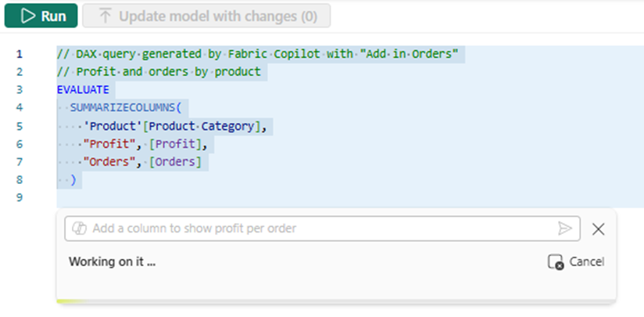Screen dimensions: 644x317
Task: Click the "Orders" string on line 7
Action: (109, 162)
